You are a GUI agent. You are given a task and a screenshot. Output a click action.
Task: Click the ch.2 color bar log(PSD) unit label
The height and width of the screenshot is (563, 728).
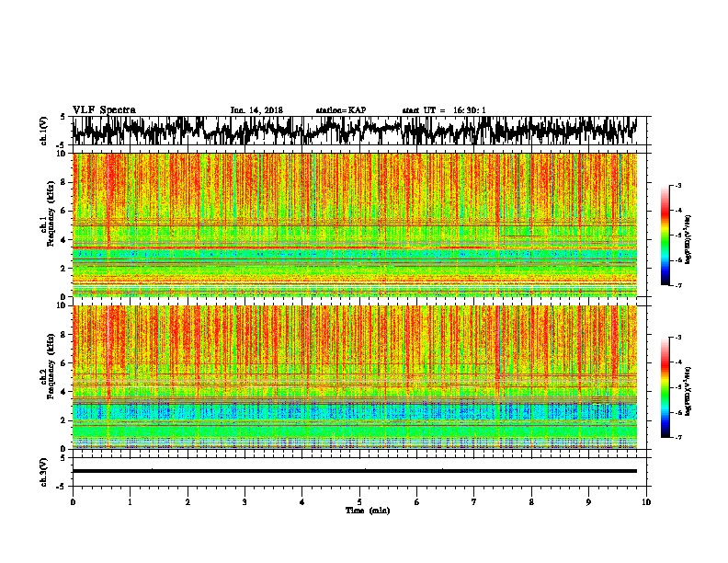pos(688,391)
